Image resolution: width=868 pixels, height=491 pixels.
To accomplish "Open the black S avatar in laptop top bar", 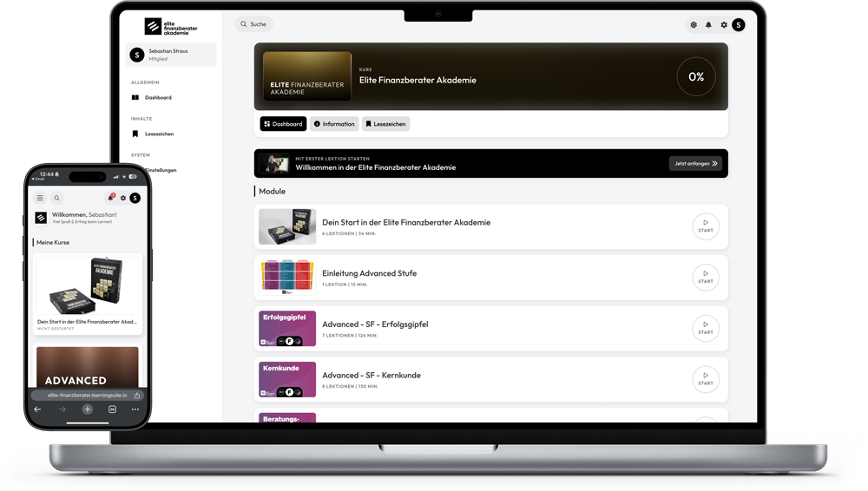I will click(x=739, y=25).
